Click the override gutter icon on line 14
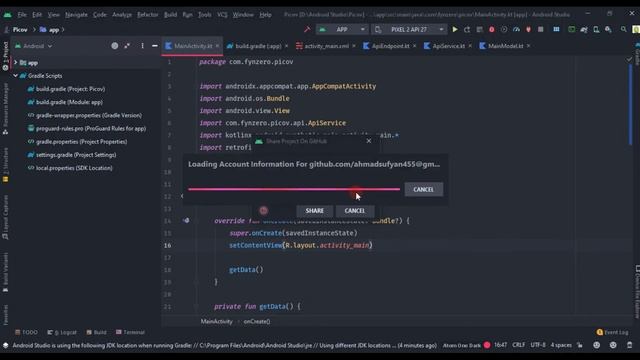Viewport: 640px width, 360px height. coord(186,220)
